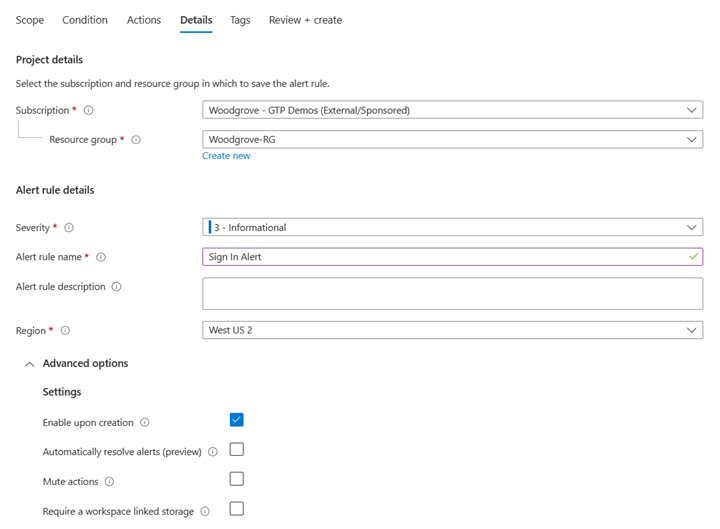Check the Mute actions checkbox
Viewport: 720px width, 529px height.
pyautogui.click(x=236, y=479)
